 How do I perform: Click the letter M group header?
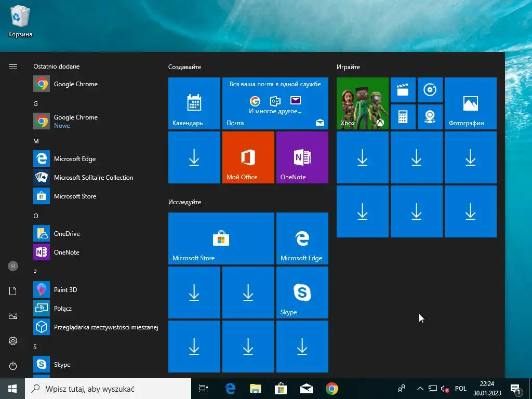pos(36,141)
